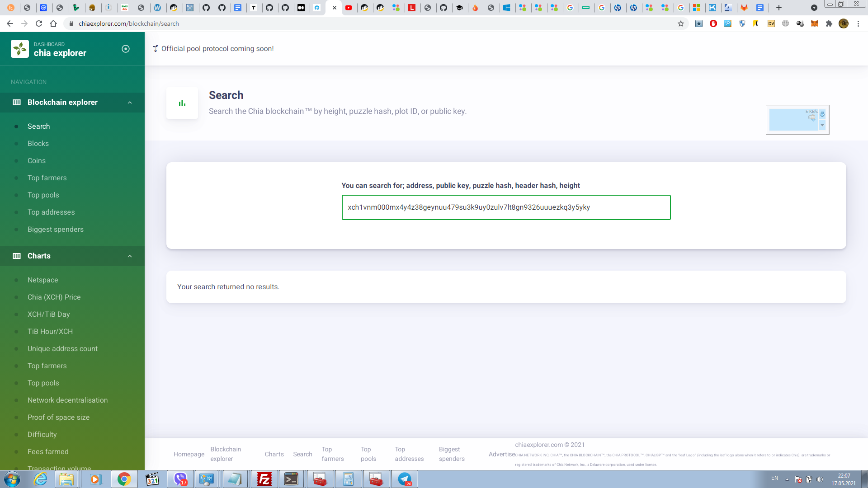
Task: Open the Unique address count chart
Action: click(62, 348)
